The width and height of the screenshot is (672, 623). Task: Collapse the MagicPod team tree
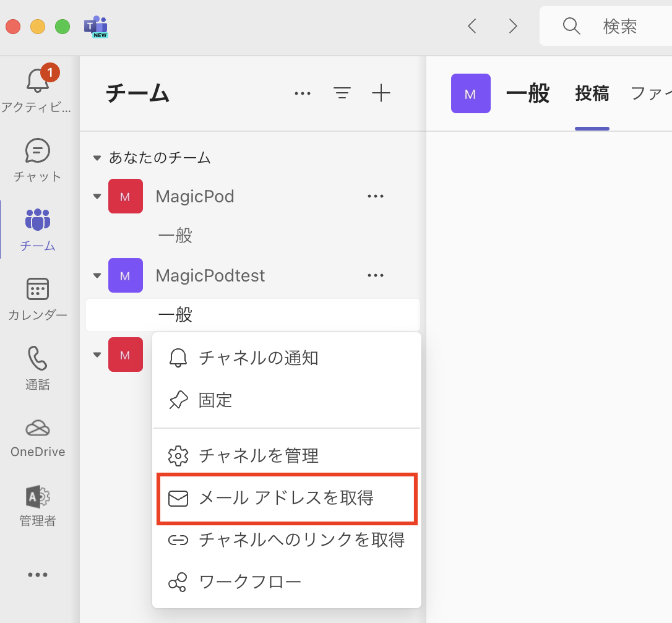pos(97,196)
